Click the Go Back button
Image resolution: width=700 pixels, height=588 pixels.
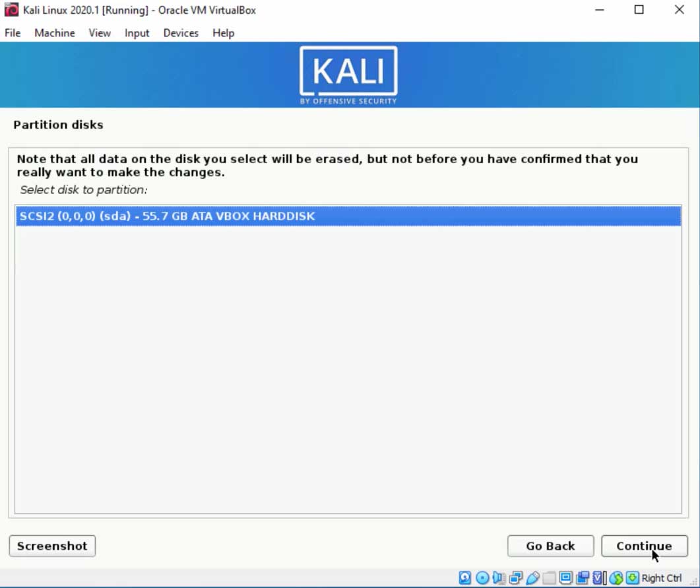pos(550,546)
